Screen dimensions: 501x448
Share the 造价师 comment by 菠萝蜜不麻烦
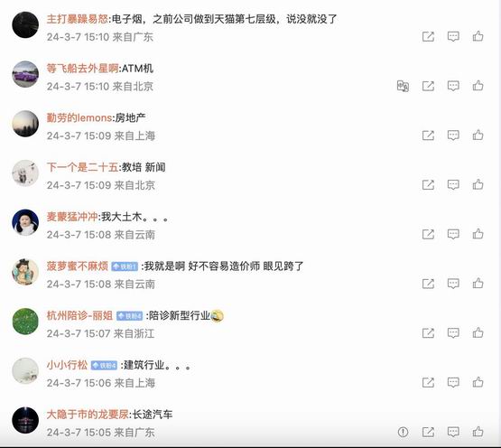(428, 284)
